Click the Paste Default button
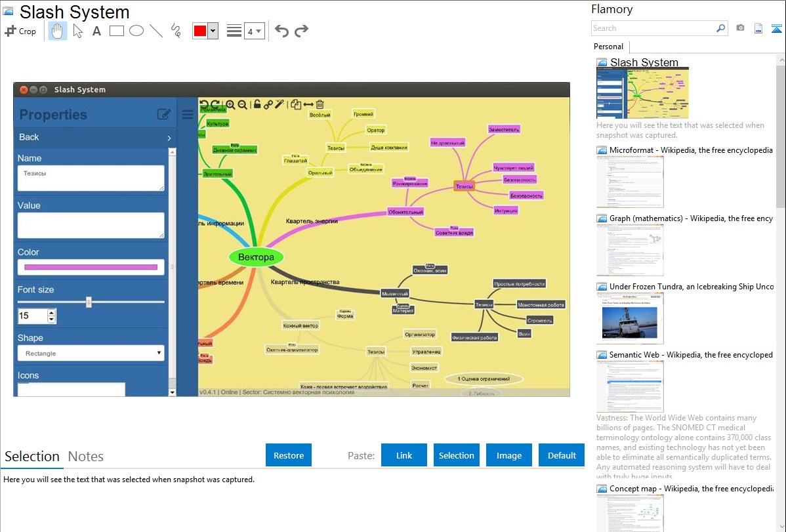Image resolution: width=786 pixels, height=532 pixels. coord(562,455)
